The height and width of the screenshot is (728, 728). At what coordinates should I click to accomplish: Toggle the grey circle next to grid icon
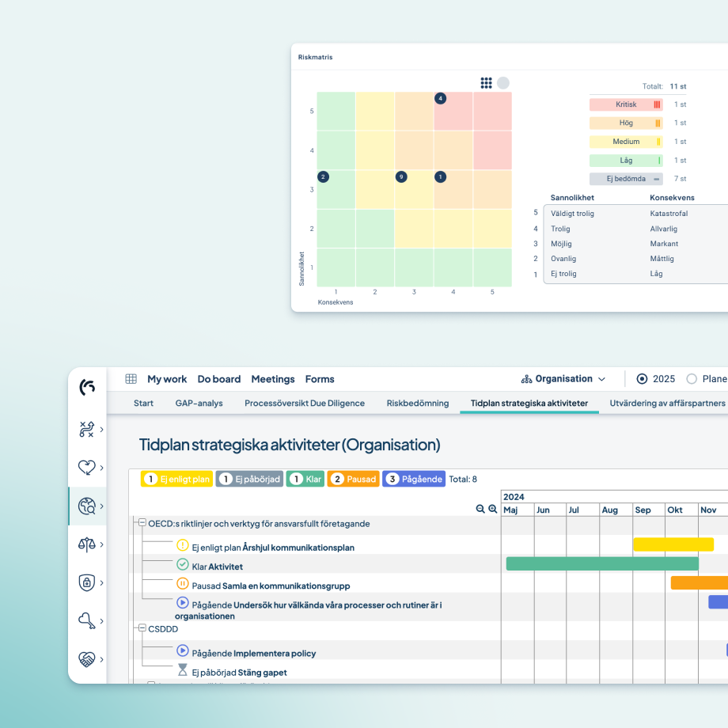coord(503,83)
